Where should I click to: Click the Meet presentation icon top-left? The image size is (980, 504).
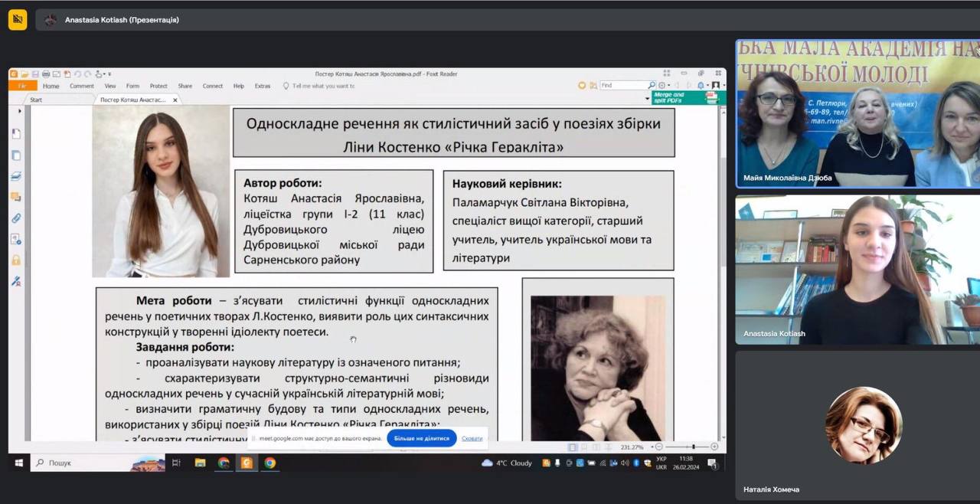coord(18,19)
